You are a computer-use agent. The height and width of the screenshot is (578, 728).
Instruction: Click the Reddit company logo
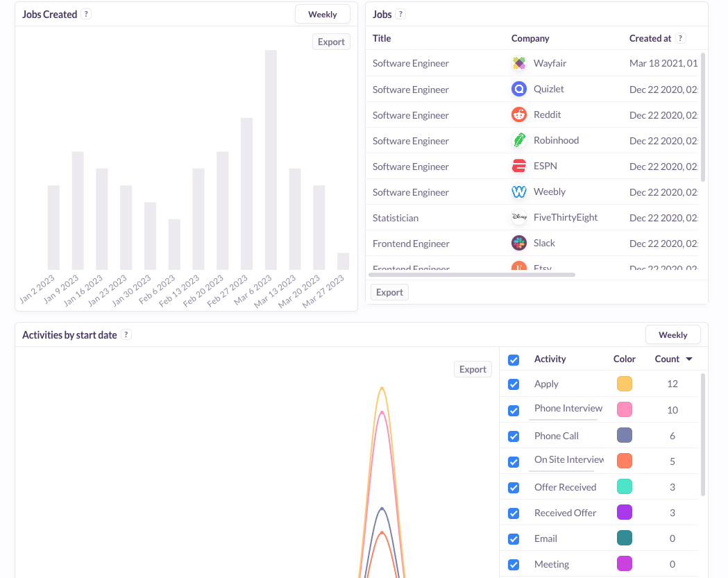[x=519, y=114]
